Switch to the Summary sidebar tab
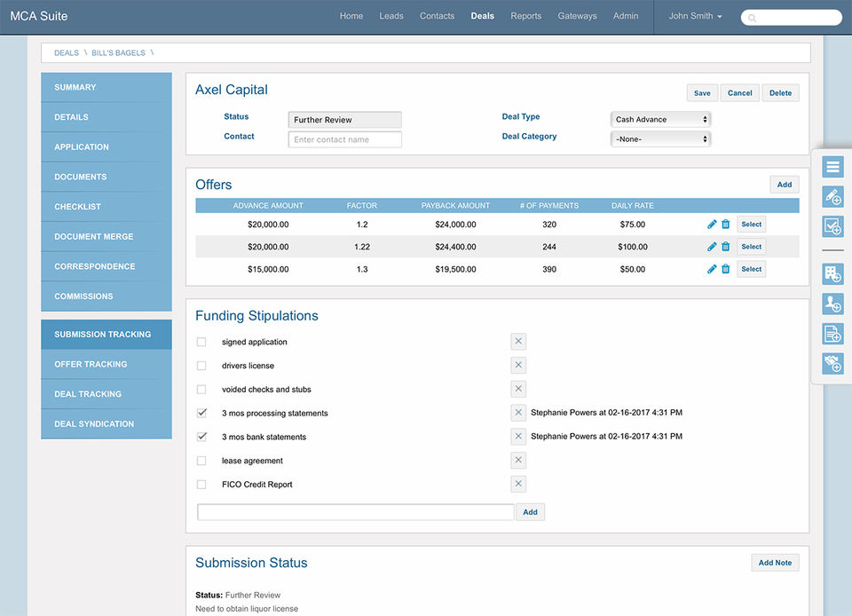 [106, 88]
